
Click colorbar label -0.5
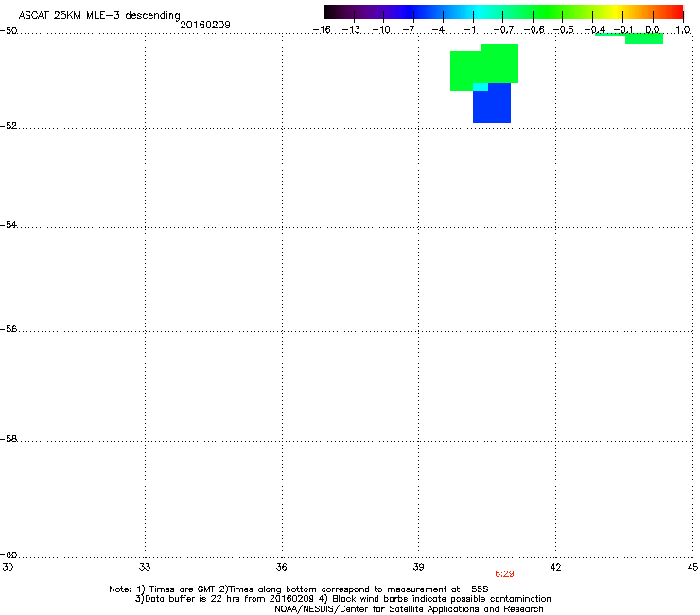point(564,30)
